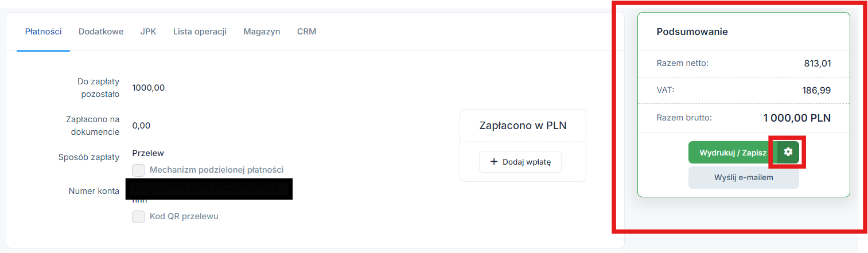This screenshot has width=868, height=253.
Task: Add a payment with Dodaj wpłatę
Action: [520, 162]
